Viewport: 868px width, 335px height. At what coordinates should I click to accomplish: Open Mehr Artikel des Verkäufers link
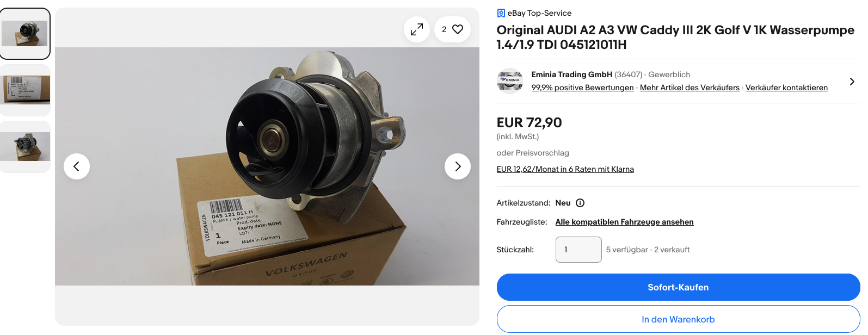click(x=690, y=88)
